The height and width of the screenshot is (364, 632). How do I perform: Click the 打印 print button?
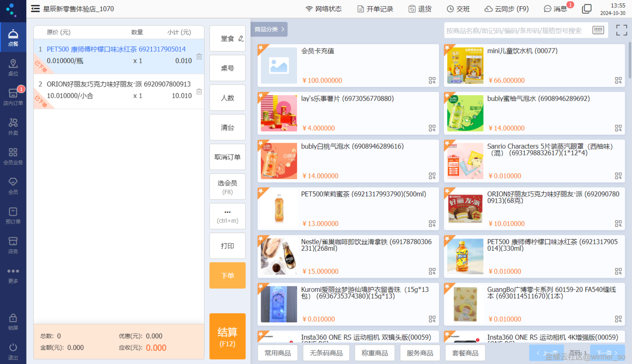pos(227,246)
